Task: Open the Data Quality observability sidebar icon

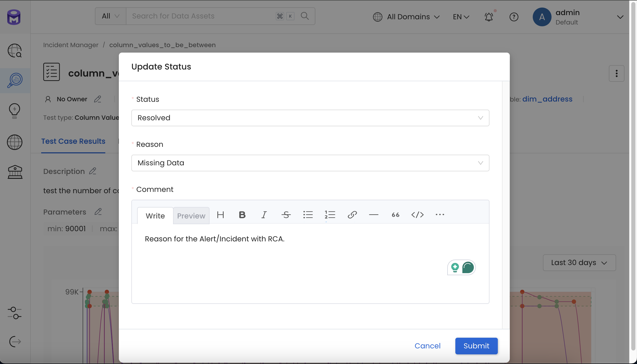Action: [x=15, y=80]
